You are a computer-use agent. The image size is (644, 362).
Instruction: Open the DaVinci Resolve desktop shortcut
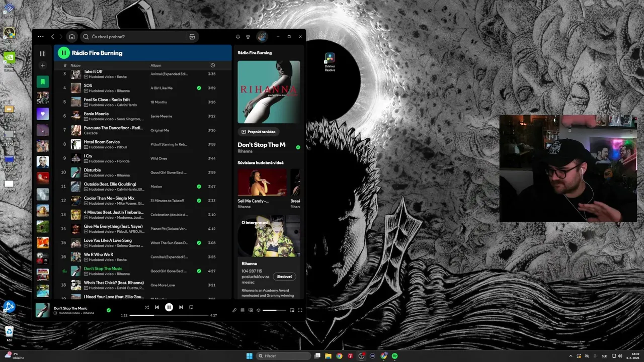(x=330, y=62)
